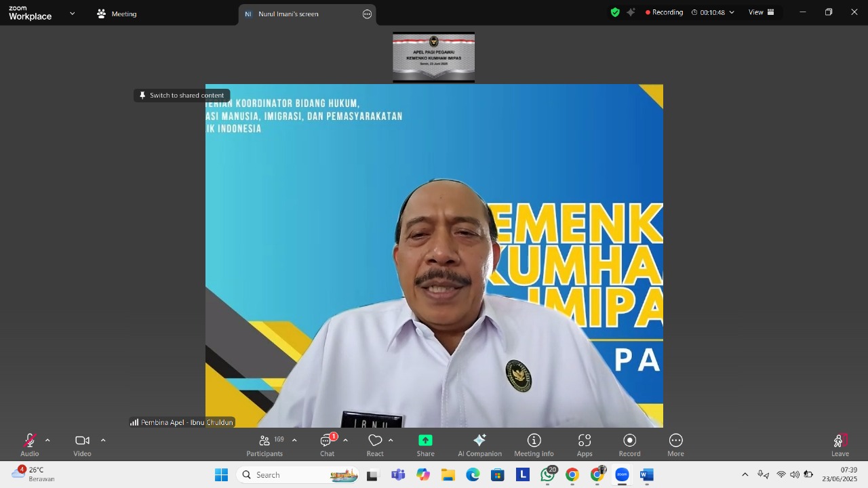Open the Participants list
This screenshot has width=868, height=488.
click(264, 445)
